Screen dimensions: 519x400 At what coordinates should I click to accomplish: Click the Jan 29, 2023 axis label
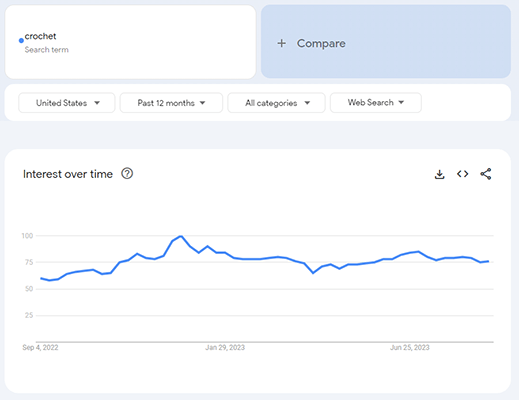pyautogui.click(x=225, y=348)
